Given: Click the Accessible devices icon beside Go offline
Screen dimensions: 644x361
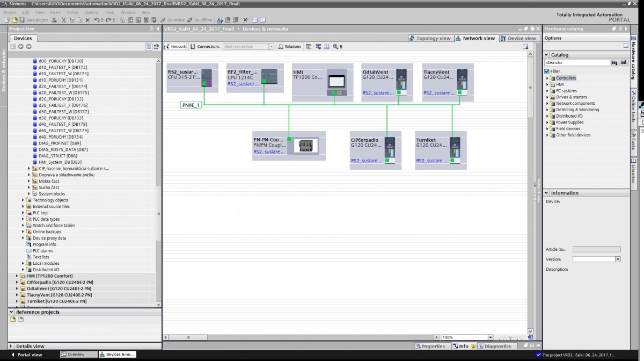Looking at the screenshot, I should 220,20.
